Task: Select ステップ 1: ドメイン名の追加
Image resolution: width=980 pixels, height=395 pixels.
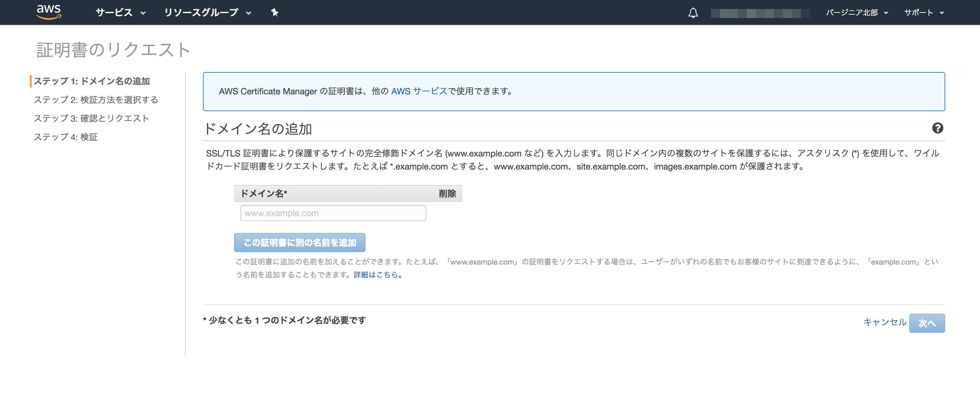Action: pyautogui.click(x=92, y=81)
